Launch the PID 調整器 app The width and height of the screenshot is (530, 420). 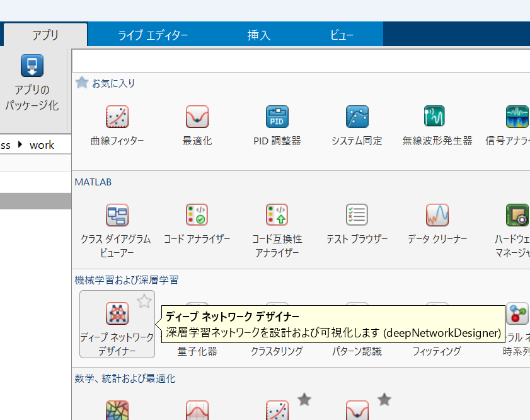pos(277,124)
